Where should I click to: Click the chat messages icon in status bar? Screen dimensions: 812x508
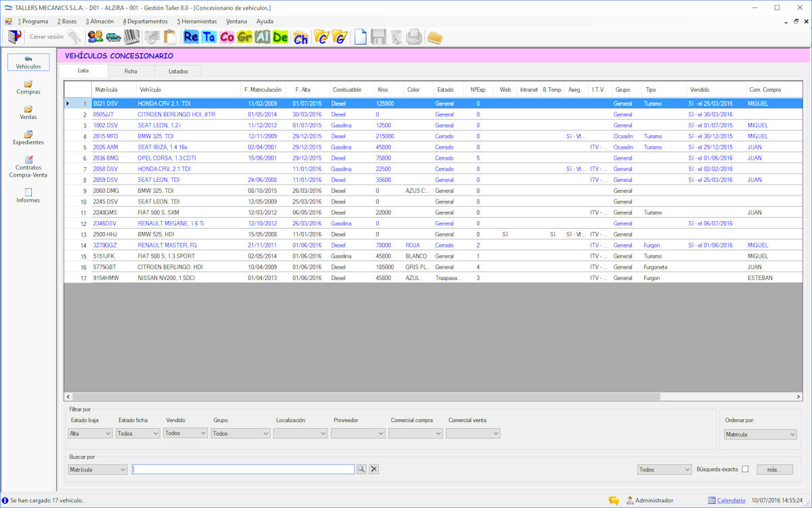click(614, 501)
